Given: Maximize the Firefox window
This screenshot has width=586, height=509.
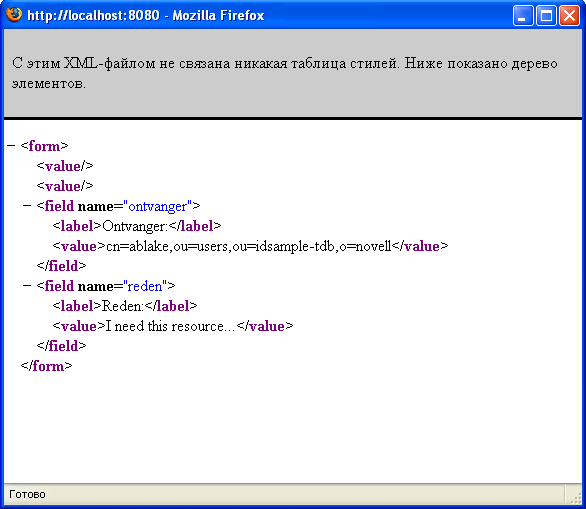Looking at the screenshot, I should (546, 15).
